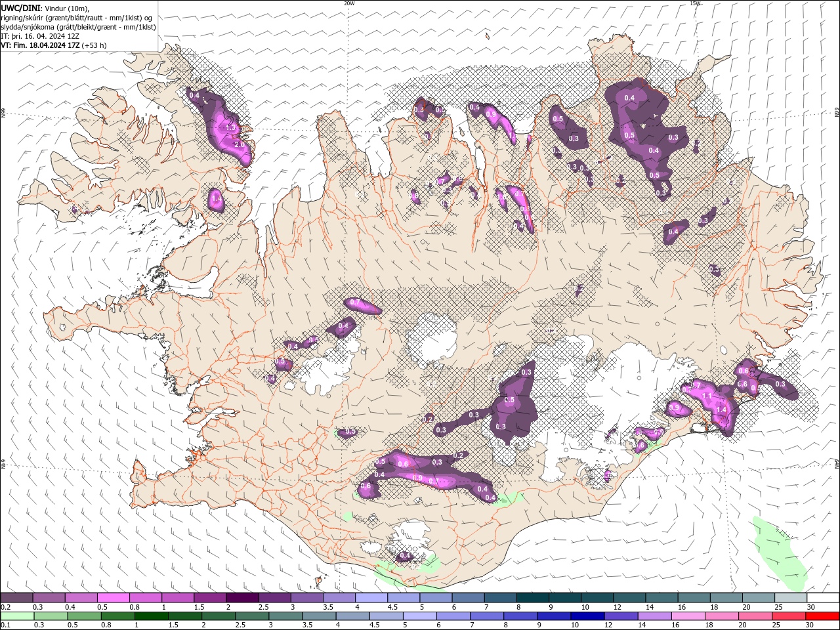This screenshot has height=630, width=840.
Task: Select the '1.3' value in the Westfjords cell
Action: (230, 127)
